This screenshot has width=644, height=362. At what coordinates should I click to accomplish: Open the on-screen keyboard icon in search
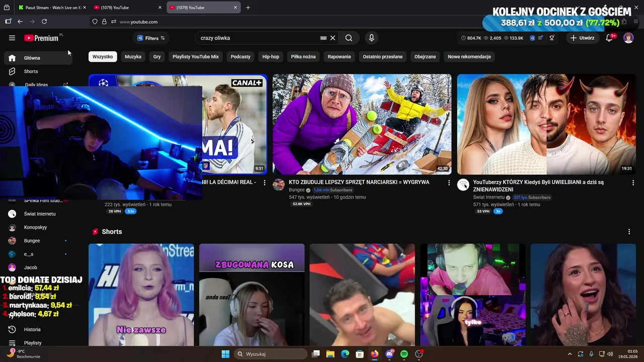point(324,38)
